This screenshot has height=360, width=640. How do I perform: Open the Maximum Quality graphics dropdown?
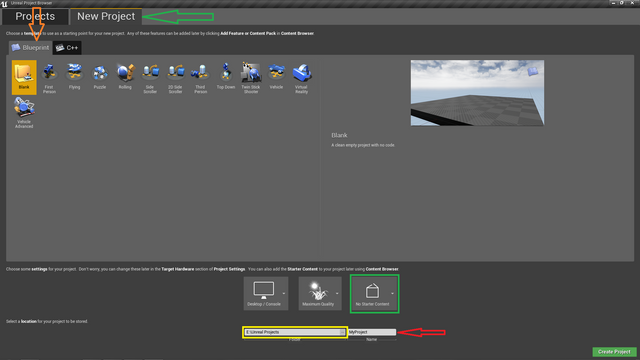pyautogui.click(x=320, y=293)
